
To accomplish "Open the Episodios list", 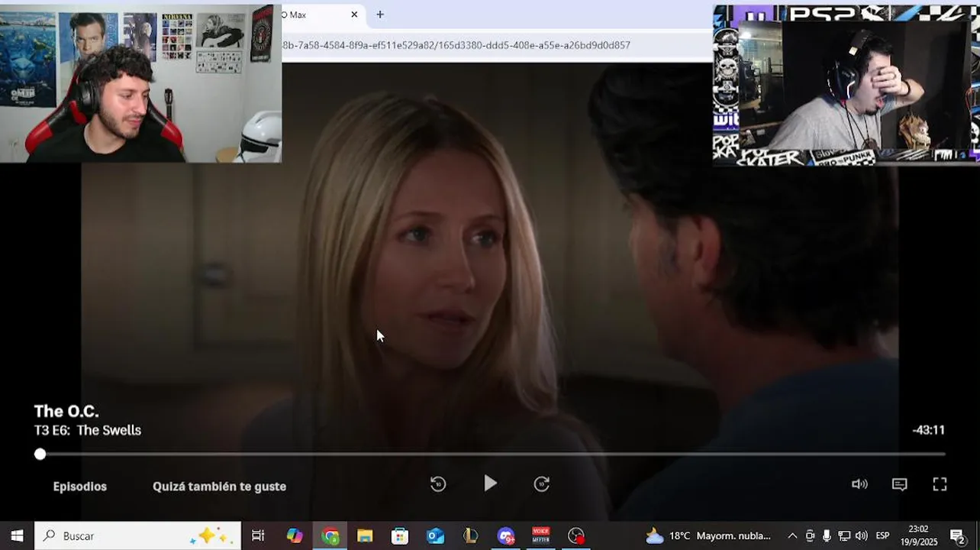I will point(80,487).
